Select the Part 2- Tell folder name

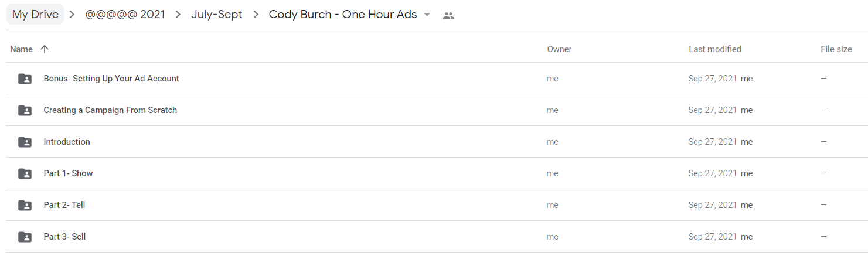[x=64, y=205]
